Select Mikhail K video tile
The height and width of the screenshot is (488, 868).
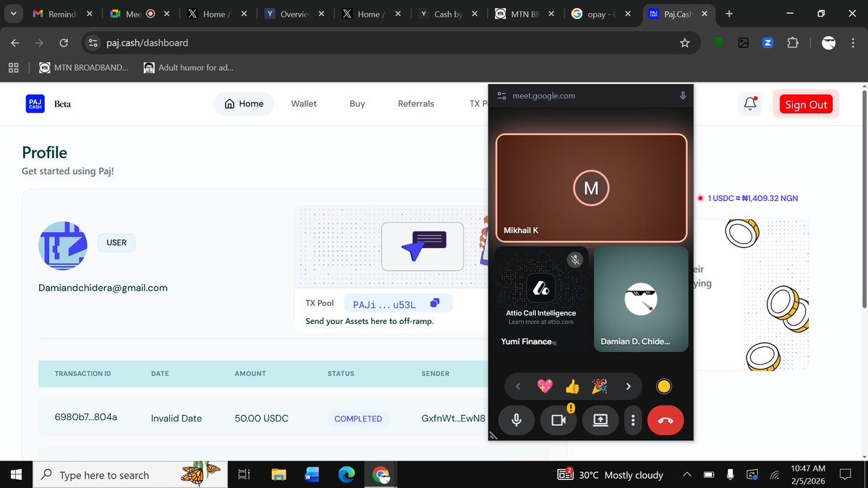click(x=591, y=188)
